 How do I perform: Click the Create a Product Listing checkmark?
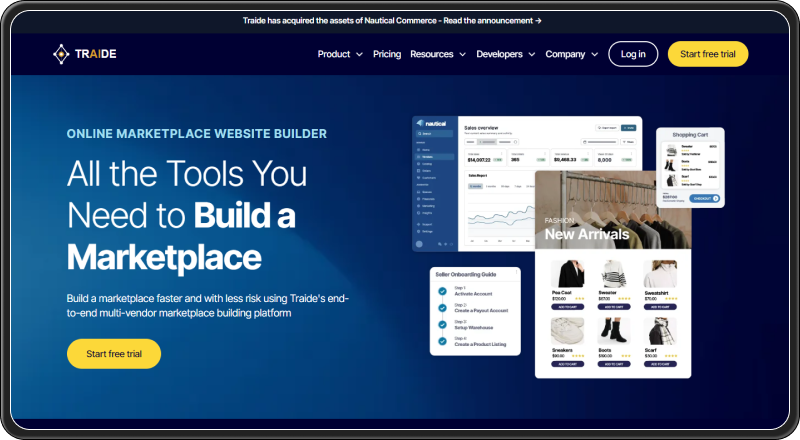(442, 341)
